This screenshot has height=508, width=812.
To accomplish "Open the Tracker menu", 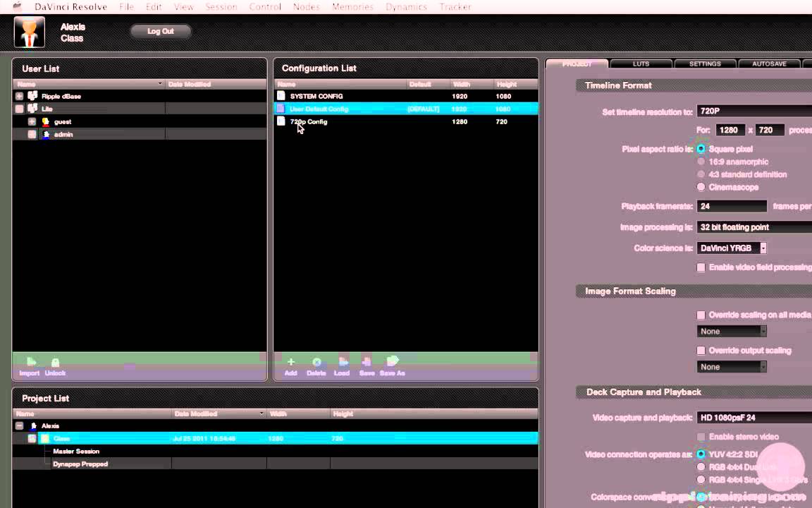I will click(455, 7).
